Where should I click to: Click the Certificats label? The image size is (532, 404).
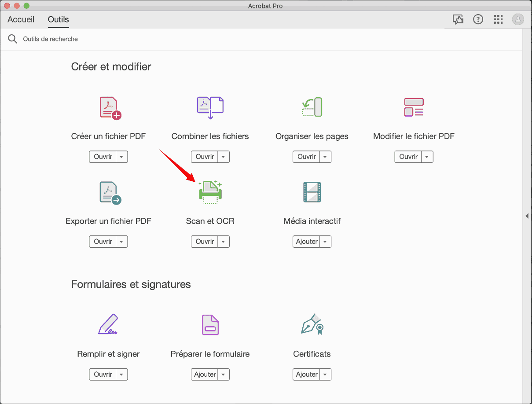pos(312,354)
